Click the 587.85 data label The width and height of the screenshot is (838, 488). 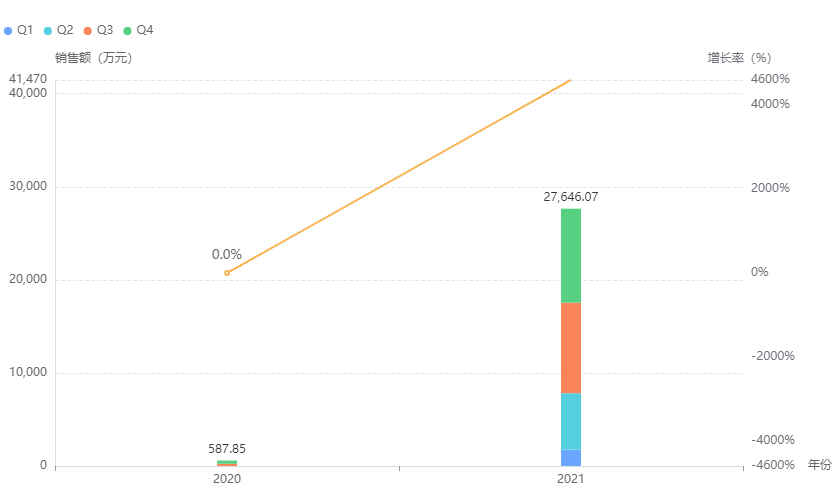click(227, 449)
